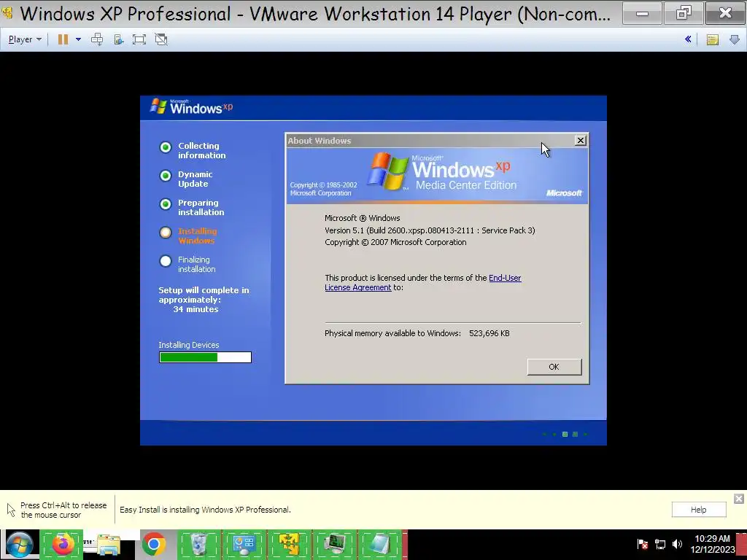Click the 'Press Ctrl+Alt to release' hint text
Image resolution: width=747 pixels, height=560 pixels.
click(63, 510)
